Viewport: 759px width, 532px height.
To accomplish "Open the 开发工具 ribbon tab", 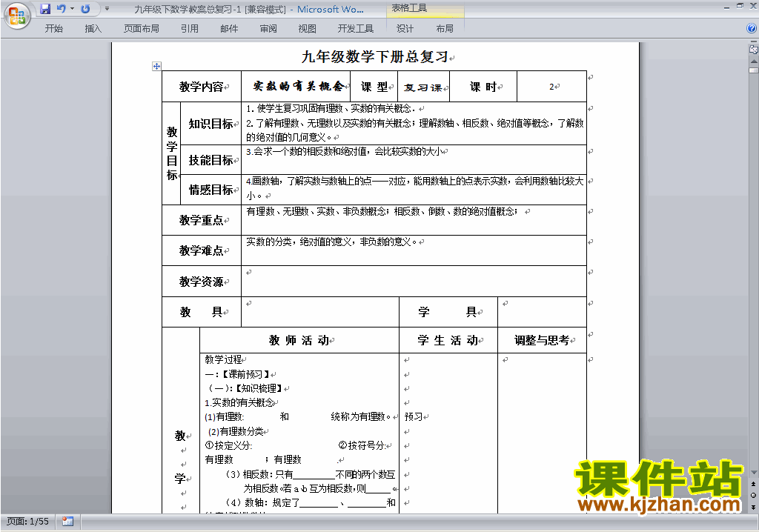I will (356, 29).
